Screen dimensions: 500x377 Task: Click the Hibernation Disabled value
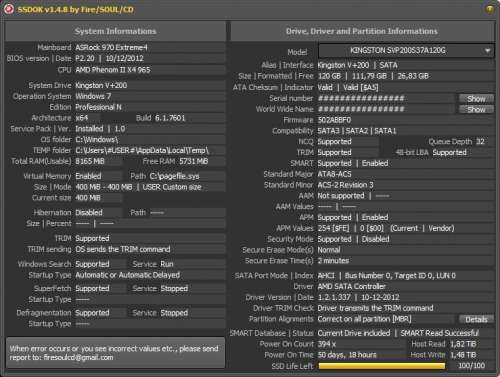point(89,212)
